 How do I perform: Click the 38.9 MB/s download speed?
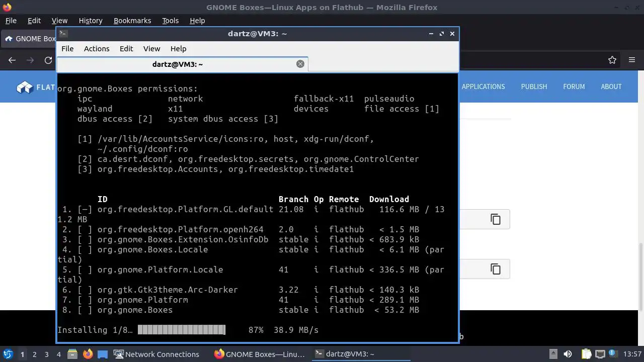click(296, 330)
